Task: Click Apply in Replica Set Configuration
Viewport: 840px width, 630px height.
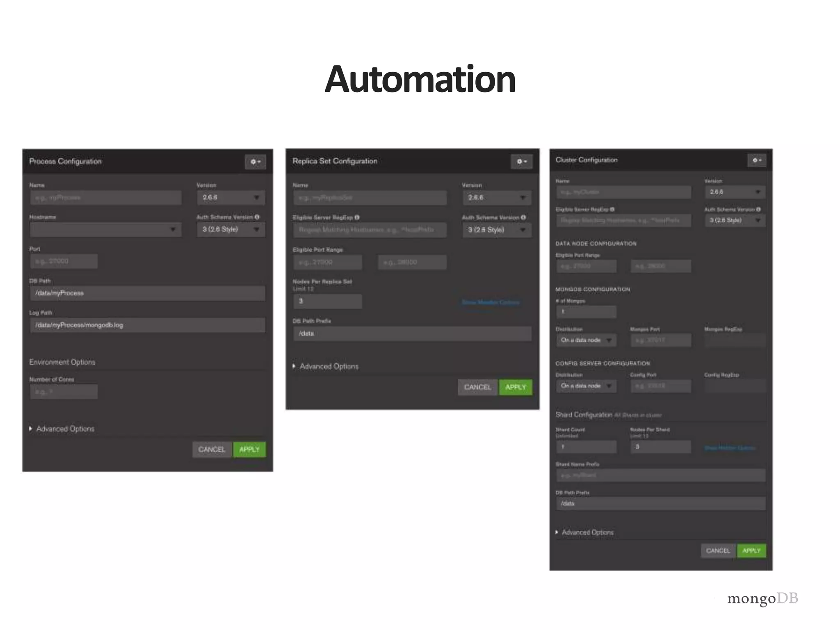Action: click(516, 387)
